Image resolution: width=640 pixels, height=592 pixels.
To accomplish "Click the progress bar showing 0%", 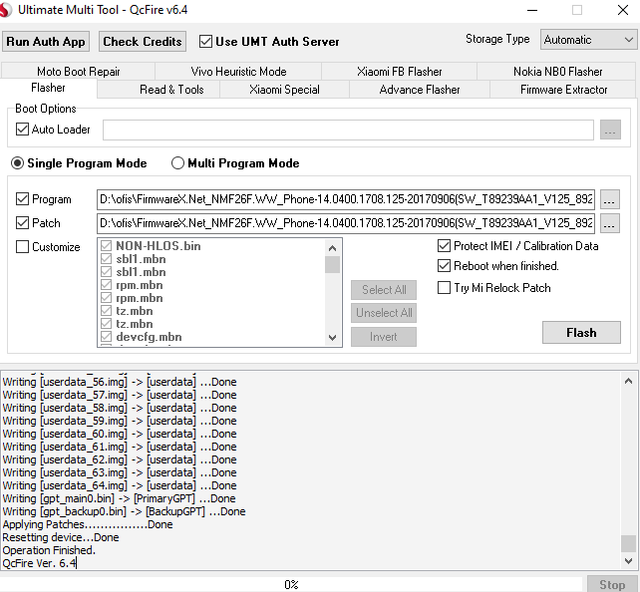I will pyautogui.click(x=291, y=585).
